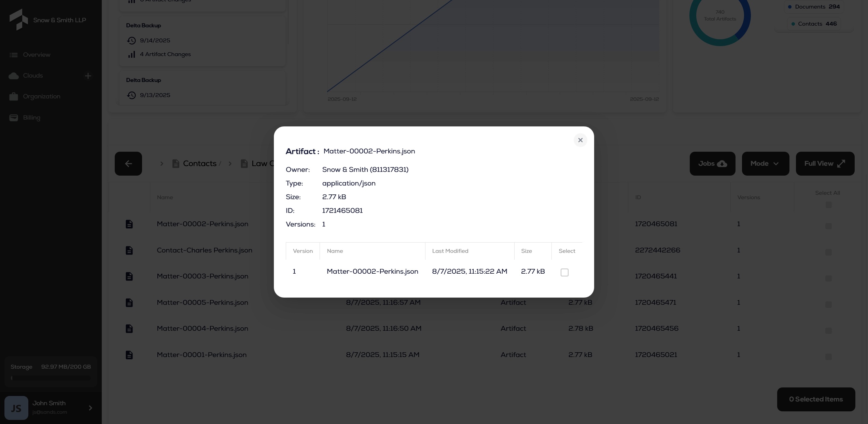Screen dimensions: 868x424
Task: Close the artifact details dialog
Action: [x=580, y=140]
